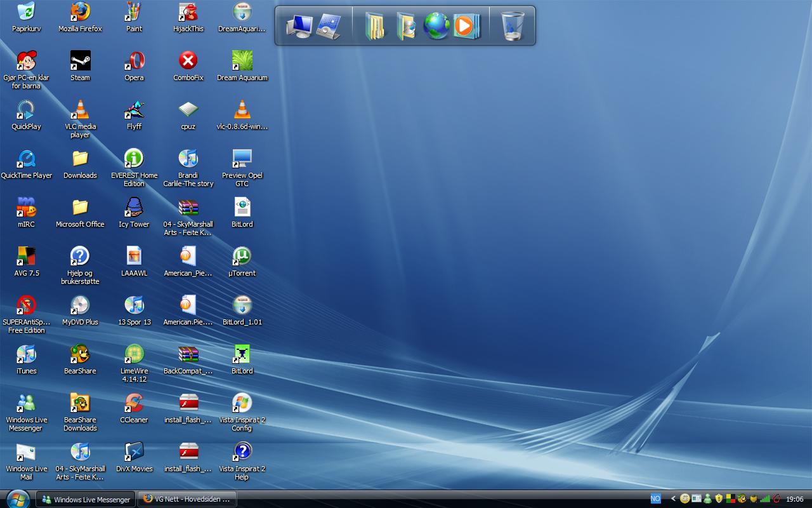This screenshot has width=812, height=508.
Task: Open the globe icon in the dock
Action: (436, 26)
